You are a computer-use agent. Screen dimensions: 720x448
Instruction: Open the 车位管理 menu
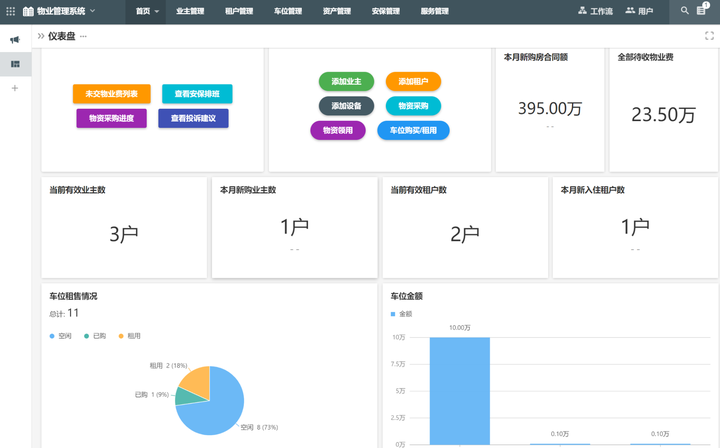tap(288, 11)
